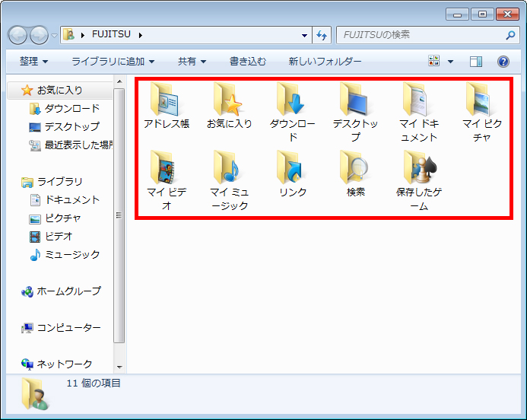Viewport: 527px width, 420px height.
Task: Click navigation pane scrollbar up arrow
Action: pyautogui.click(x=119, y=81)
